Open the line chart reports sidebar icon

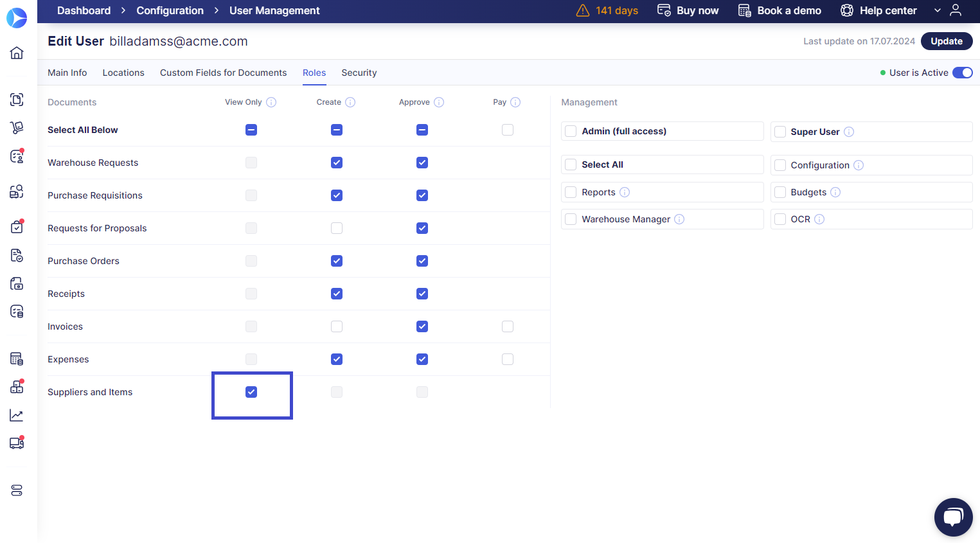(x=17, y=416)
